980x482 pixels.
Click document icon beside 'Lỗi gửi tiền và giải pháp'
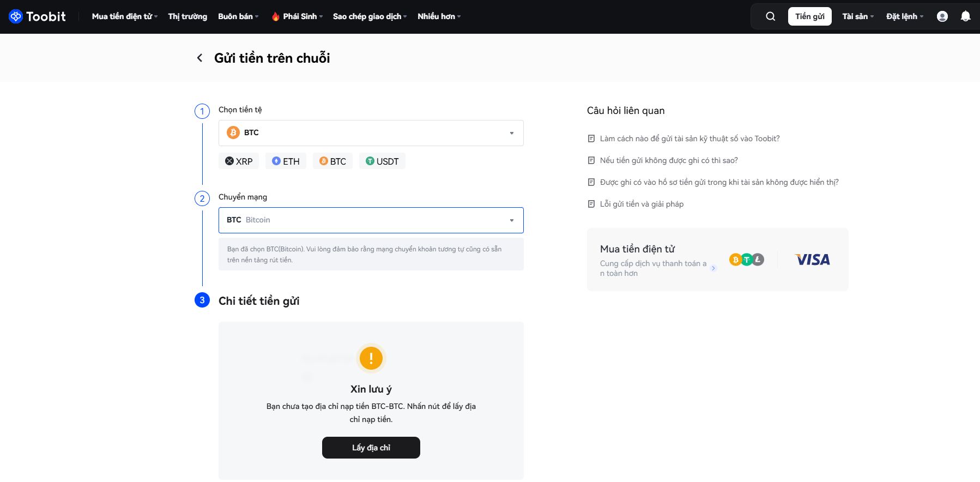click(x=591, y=204)
